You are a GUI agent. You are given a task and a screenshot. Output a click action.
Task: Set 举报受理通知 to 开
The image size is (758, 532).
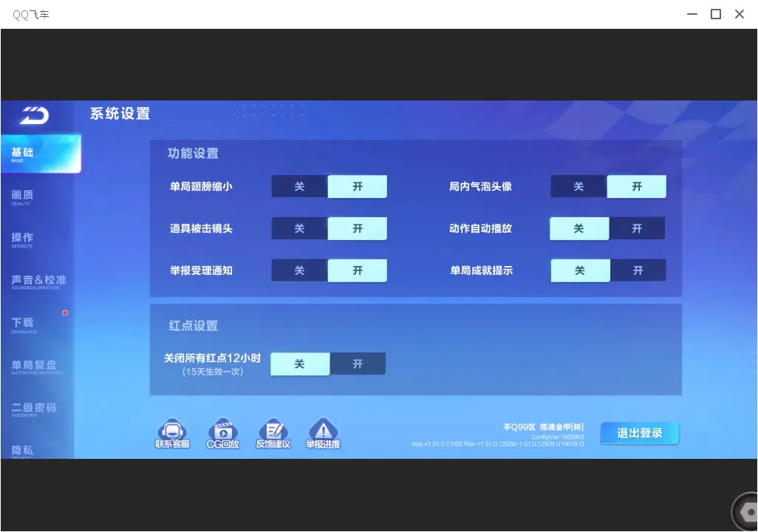click(x=358, y=270)
